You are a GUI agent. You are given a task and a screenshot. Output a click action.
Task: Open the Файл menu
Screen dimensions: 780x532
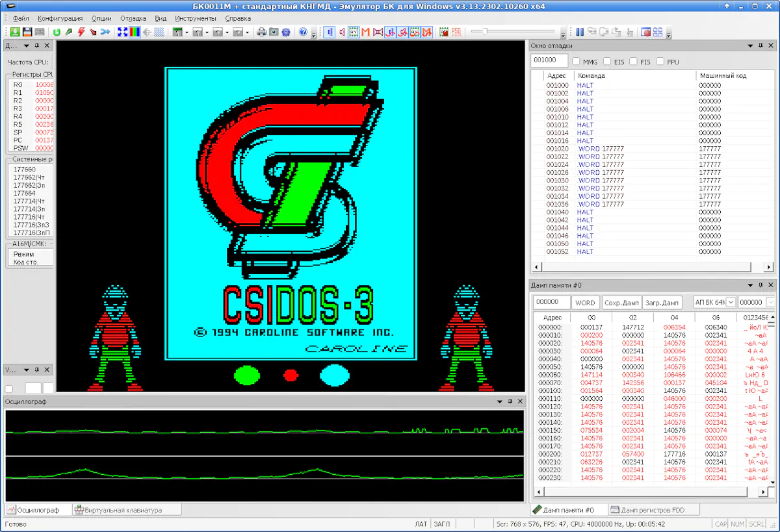[21, 18]
